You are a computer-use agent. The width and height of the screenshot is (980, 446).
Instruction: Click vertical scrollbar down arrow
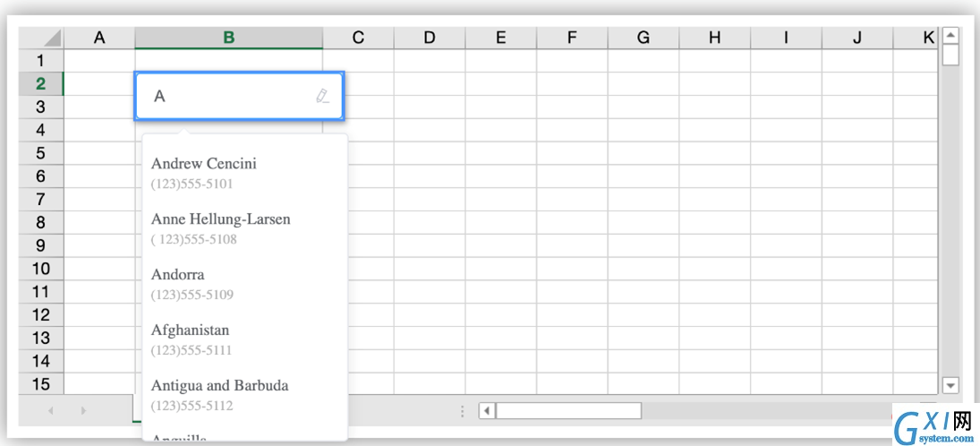tap(950, 386)
